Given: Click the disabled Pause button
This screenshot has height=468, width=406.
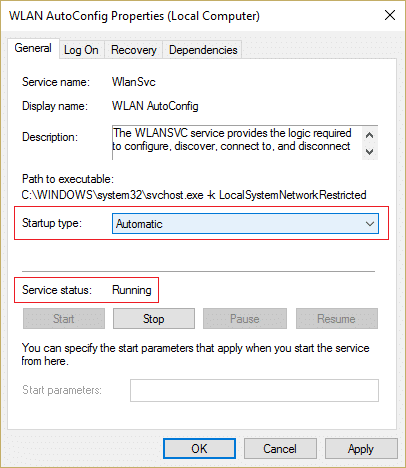Looking at the screenshot, I should click(245, 319).
